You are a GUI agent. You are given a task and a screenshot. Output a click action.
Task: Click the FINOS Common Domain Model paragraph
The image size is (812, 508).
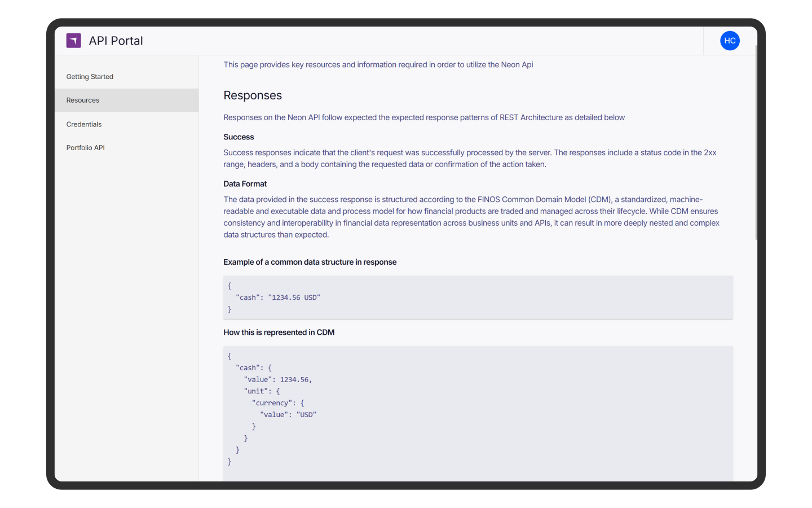click(471, 217)
